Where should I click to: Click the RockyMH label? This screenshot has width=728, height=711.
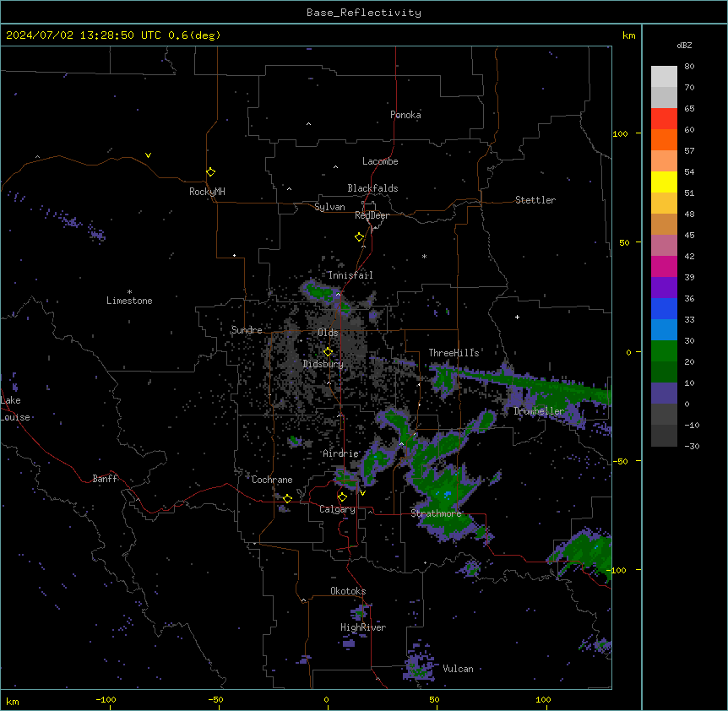click(x=207, y=192)
